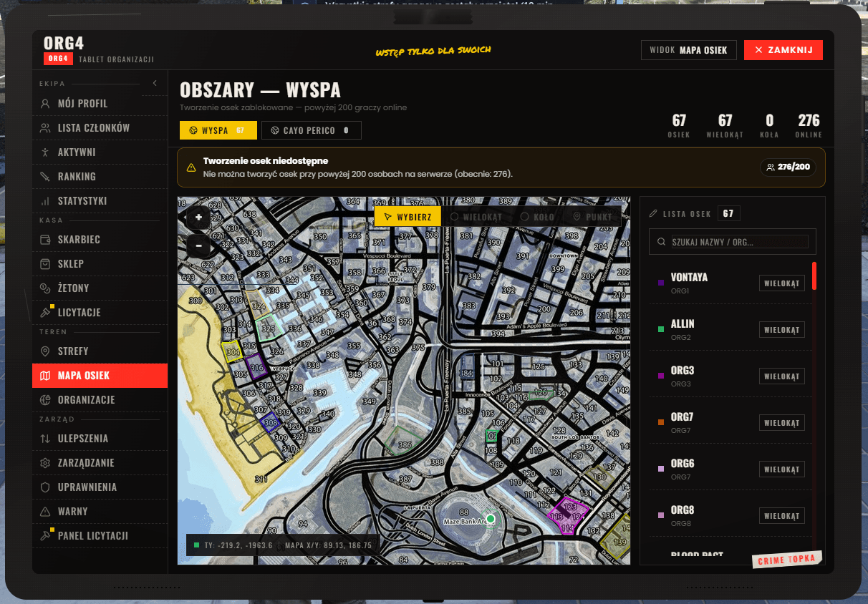
Task: Open Ulepszenia upgrades page
Action: tap(100, 439)
